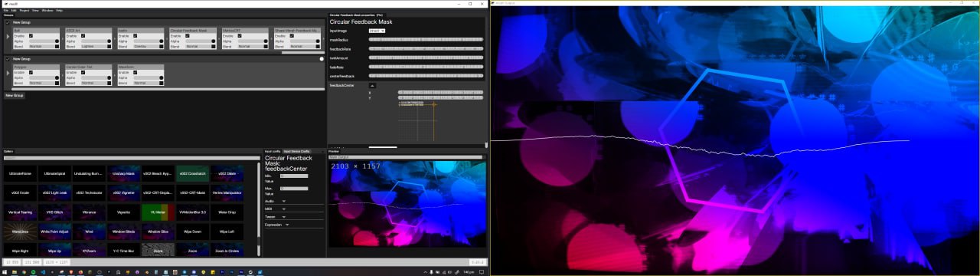The image size is (980, 276).
Task: Click the ASCII Art black blend square icon
Action: [108, 46]
